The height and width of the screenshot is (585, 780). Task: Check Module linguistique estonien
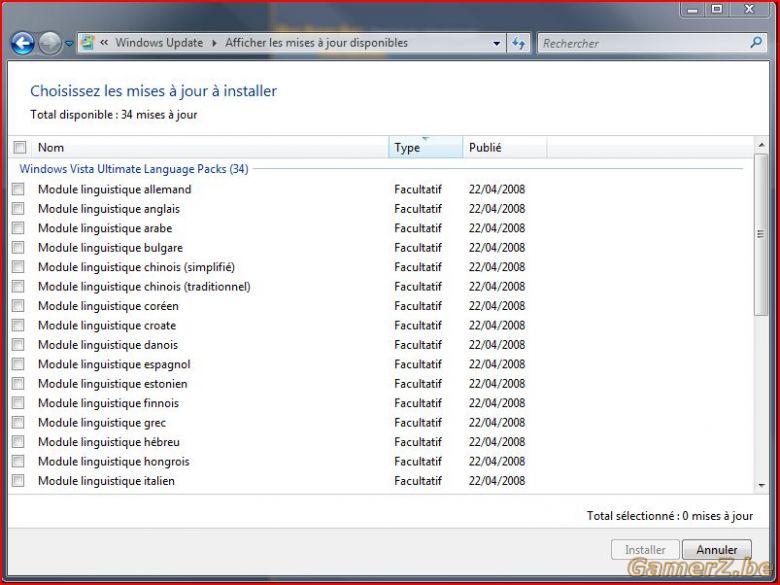[x=18, y=384]
